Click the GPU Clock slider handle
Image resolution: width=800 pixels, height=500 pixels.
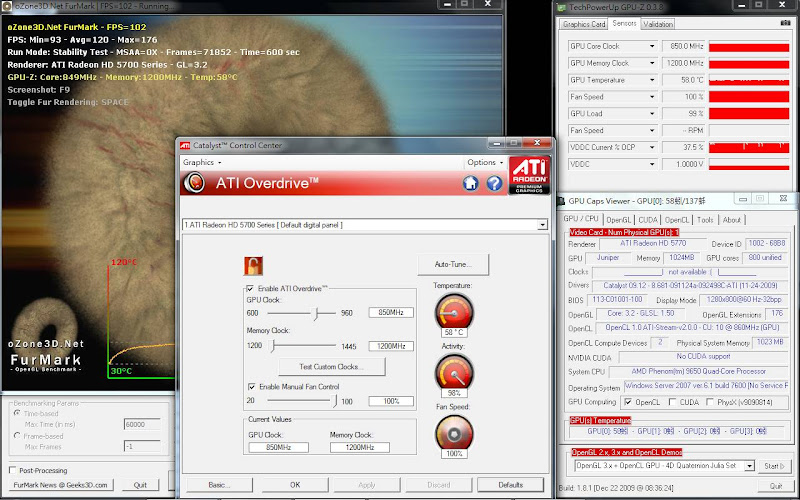coord(318,313)
